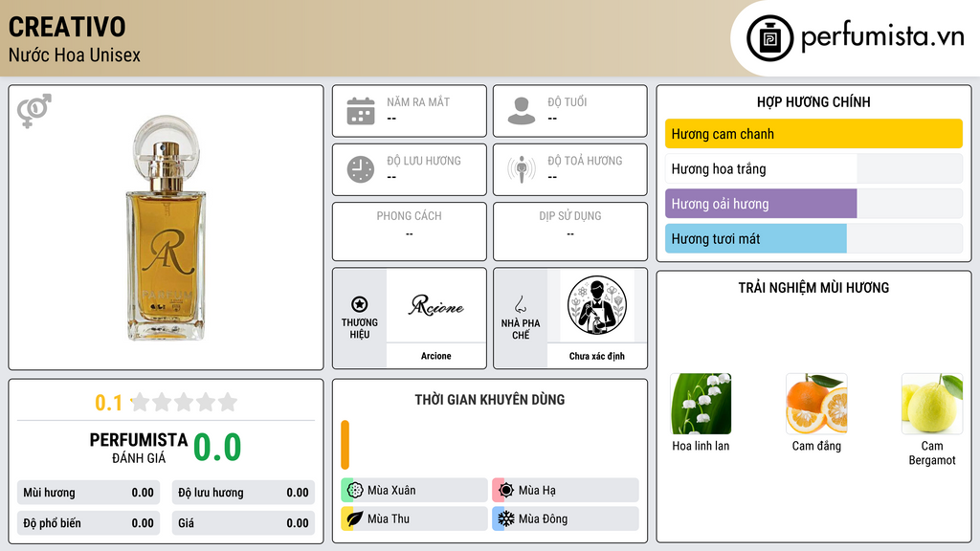Click the Mùa Đông snowflake icon

pyautogui.click(x=506, y=518)
